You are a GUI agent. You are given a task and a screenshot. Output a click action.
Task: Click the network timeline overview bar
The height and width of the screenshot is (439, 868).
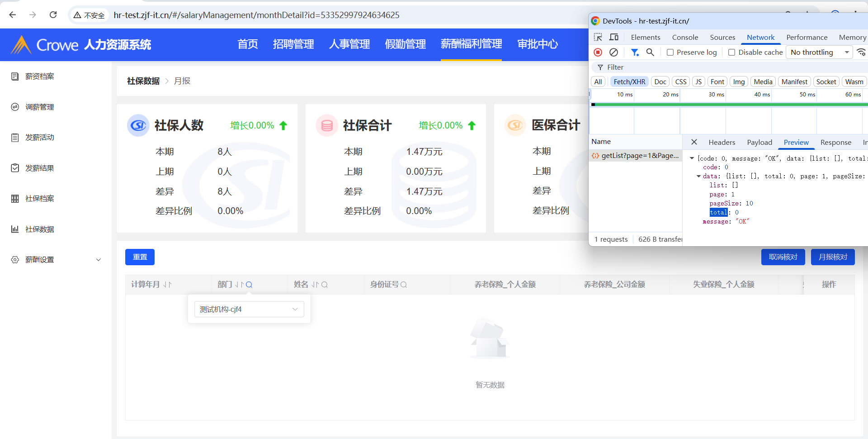pyautogui.click(x=728, y=105)
